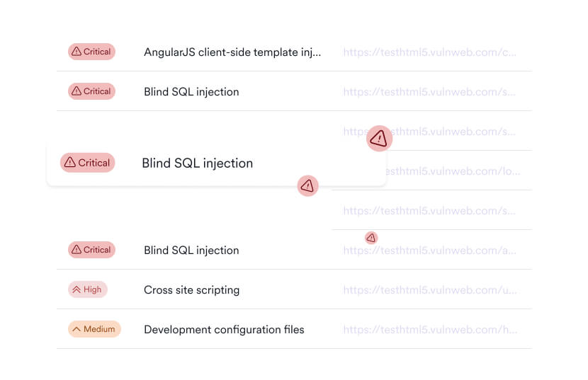Open the Development configuration files finding
The width and height of the screenshot is (588, 380).
click(224, 329)
